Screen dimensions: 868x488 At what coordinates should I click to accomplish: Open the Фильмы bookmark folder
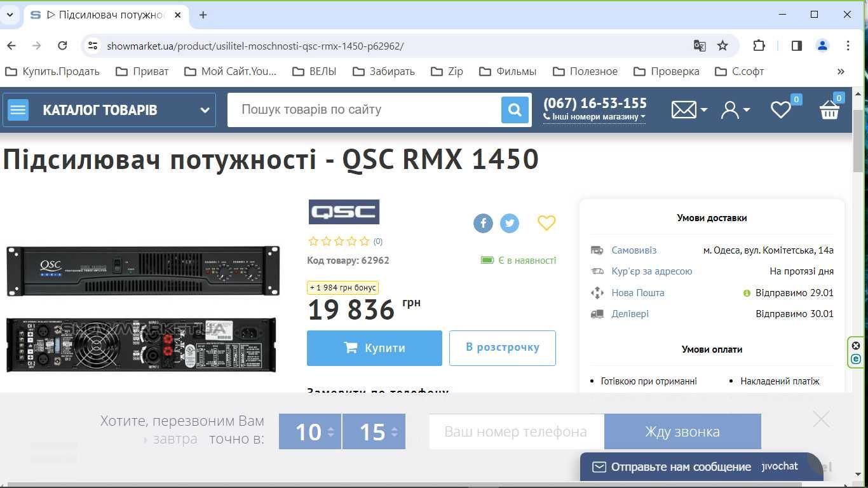tap(508, 71)
